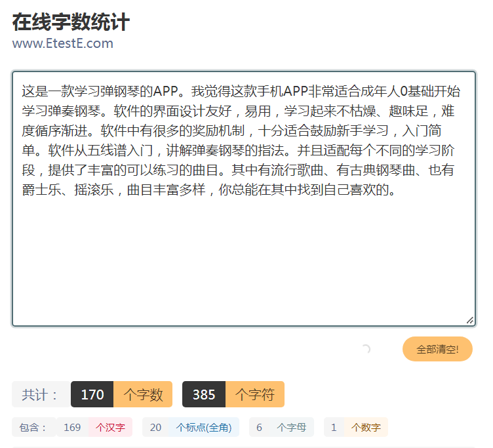Image resolution: width=493 pixels, height=448 pixels.
Task: Select the 170 word count value
Action: (x=92, y=394)
